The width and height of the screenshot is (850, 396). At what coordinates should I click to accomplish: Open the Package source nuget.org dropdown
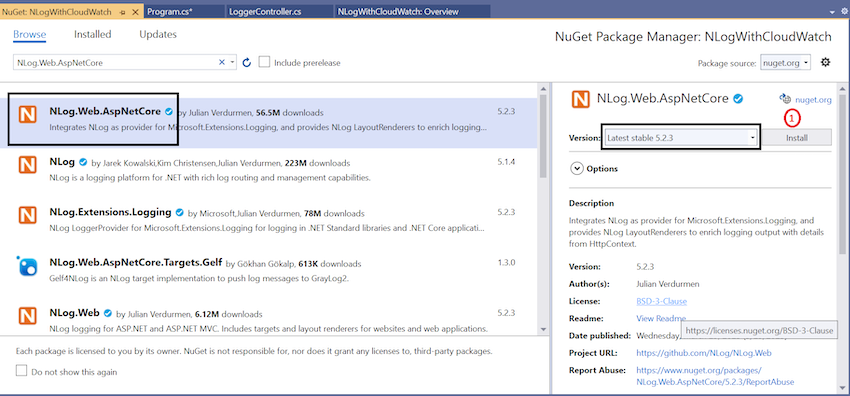coord(785,63)
